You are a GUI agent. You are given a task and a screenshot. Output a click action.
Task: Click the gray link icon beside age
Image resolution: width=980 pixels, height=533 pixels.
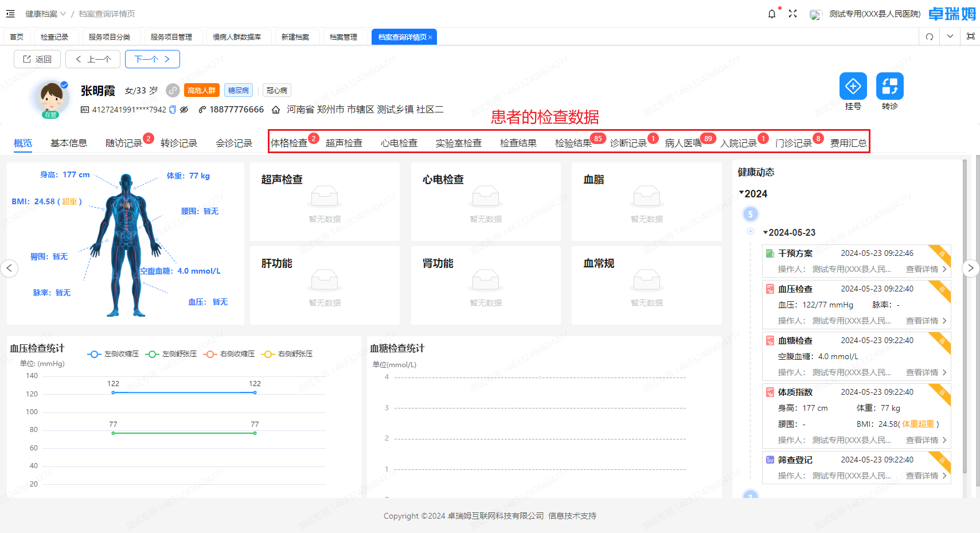pos(173,90)
